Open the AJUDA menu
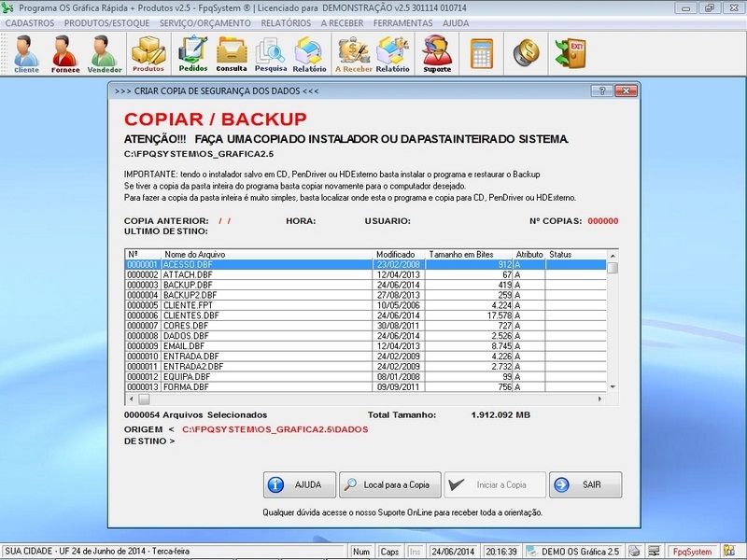Viewport: 747px width, 560px height. (456, 22)
